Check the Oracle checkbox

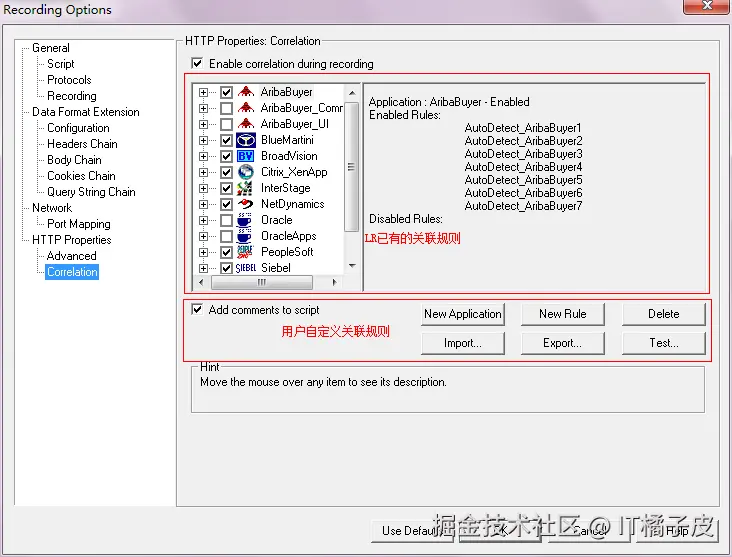226,220
